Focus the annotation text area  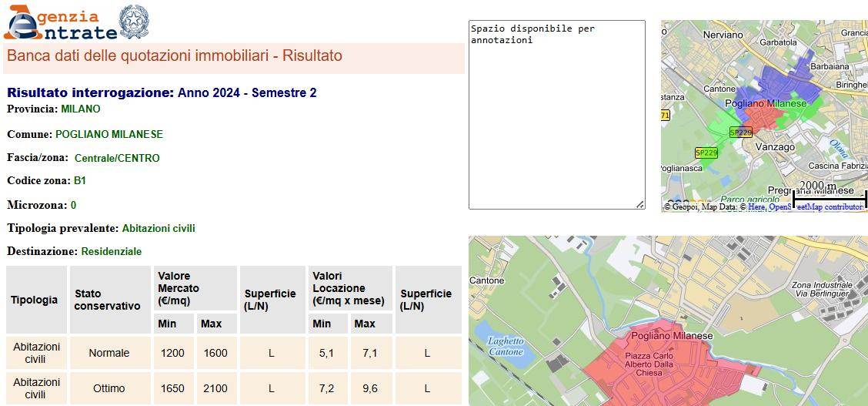556,114
